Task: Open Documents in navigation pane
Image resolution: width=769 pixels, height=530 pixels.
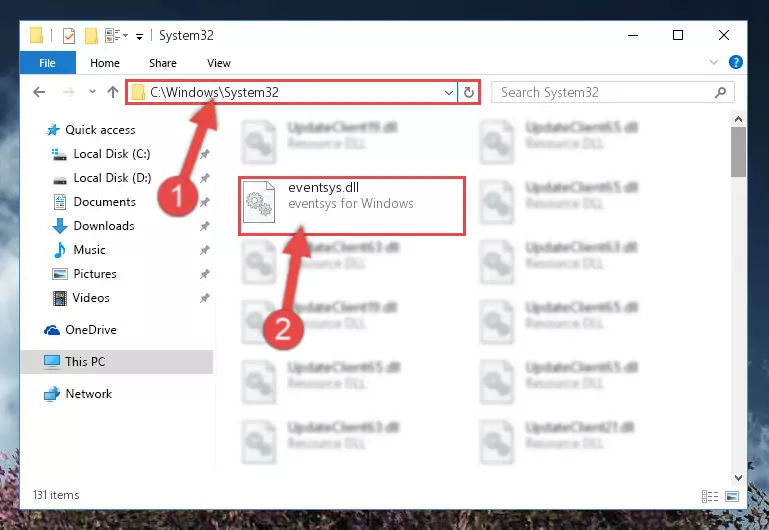Action: pos(104,202)
